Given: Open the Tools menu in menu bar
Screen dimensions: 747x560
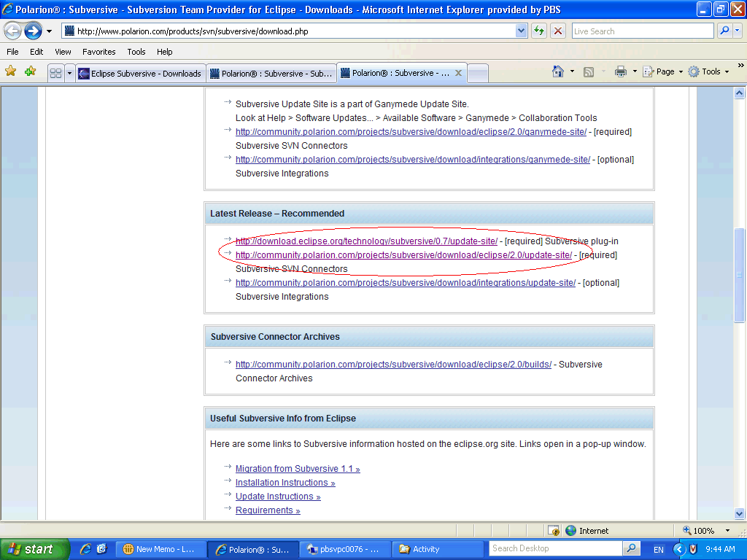Looking at the screenshot, I should tap(136, 52).
